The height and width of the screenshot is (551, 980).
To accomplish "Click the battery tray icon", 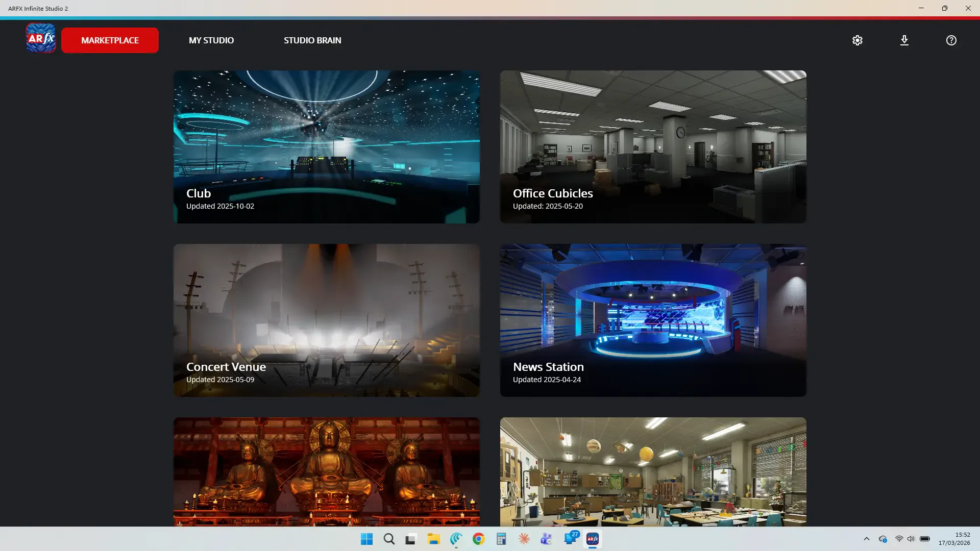I will tap(925, 539).
